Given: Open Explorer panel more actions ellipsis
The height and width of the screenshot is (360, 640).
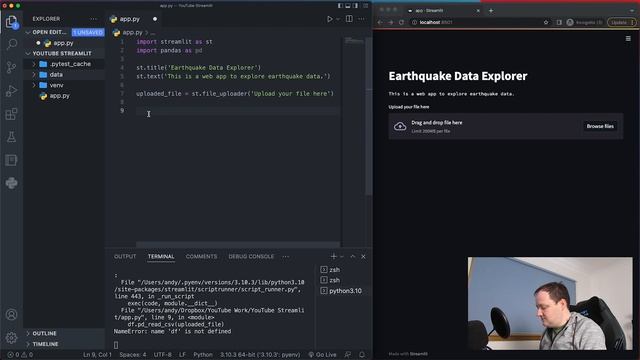Looking at the screenshot, I should tap(93, 19).
